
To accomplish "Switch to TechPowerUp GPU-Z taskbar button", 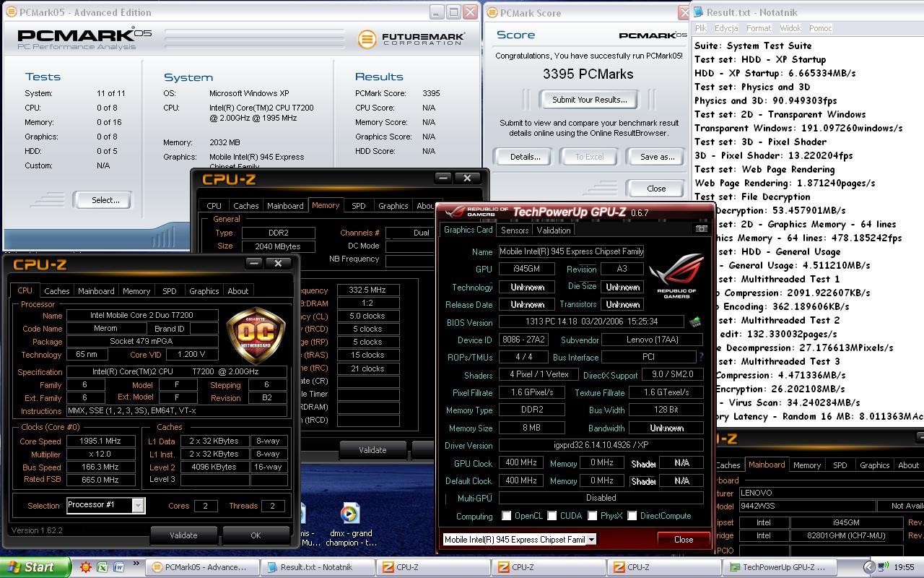I will pyautogui.click(x=780, y=567).
